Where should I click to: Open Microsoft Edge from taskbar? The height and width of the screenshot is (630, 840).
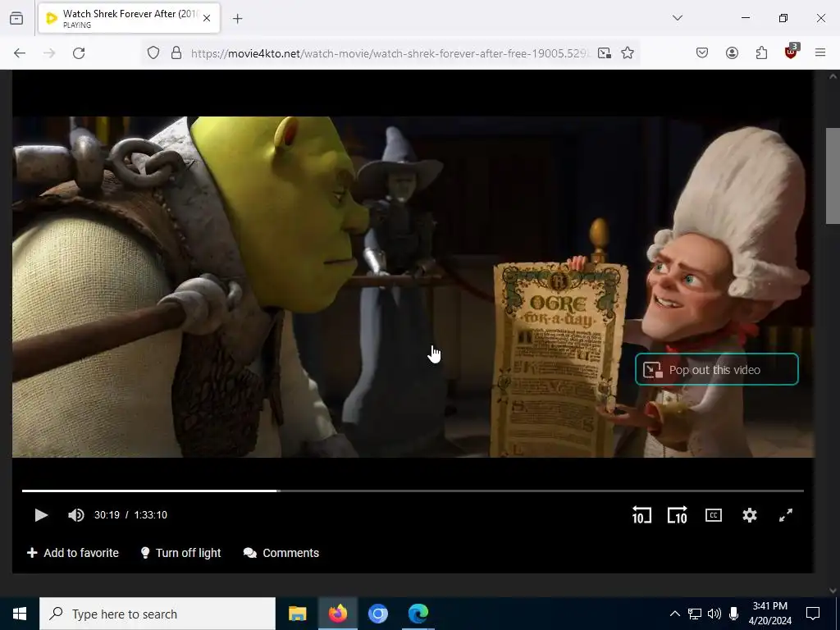click(418, 614)
